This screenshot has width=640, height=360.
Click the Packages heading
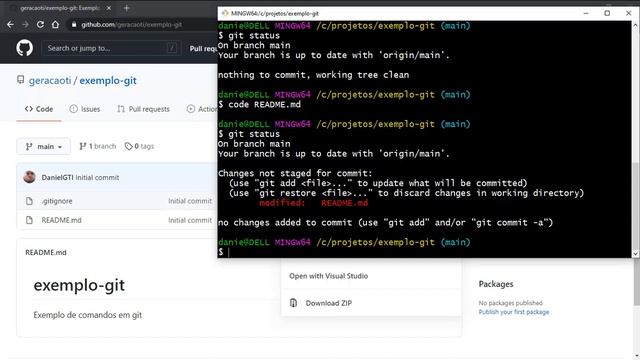(496, 284)
